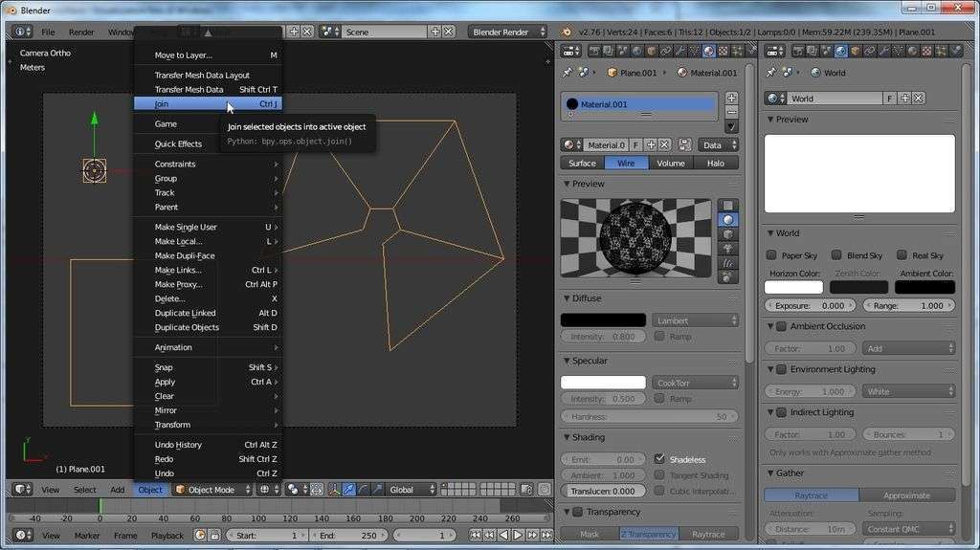The image size is (980, 550).
Task: Select the monkey preview type icon
Action: (x=728, y=249)
